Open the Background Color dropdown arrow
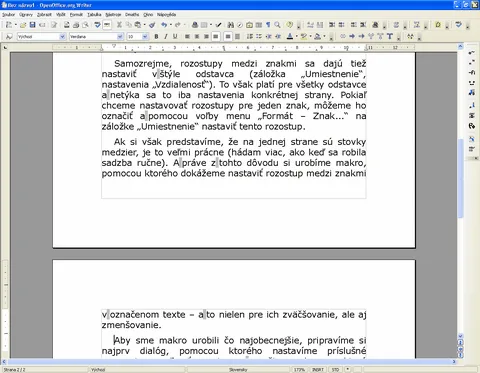This screenshot has width=480, height=373. (x=324, y=37)
